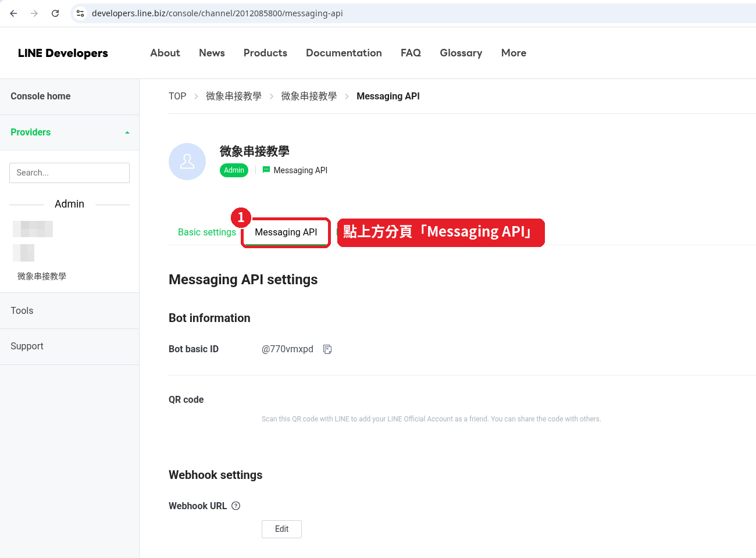Collapse the Providers section arrow
Screen dimensions: 756x558
click(x=127, y=133)
